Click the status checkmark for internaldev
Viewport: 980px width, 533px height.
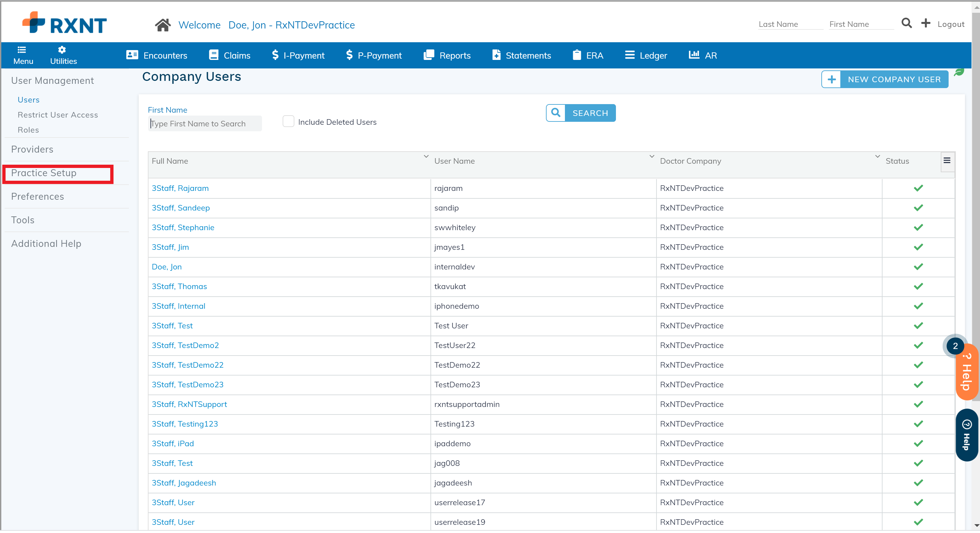(x=918, y=267)
